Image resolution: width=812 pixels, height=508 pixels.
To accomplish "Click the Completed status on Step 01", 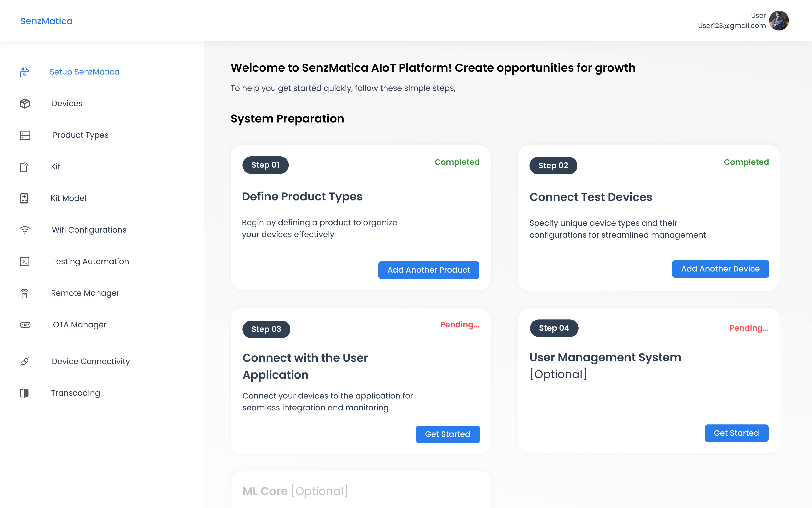I will pyautogui.click(x=457, y=162).
